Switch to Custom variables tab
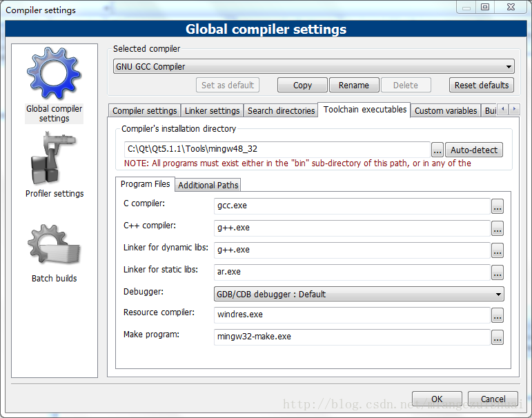 (x=446, y=111)
